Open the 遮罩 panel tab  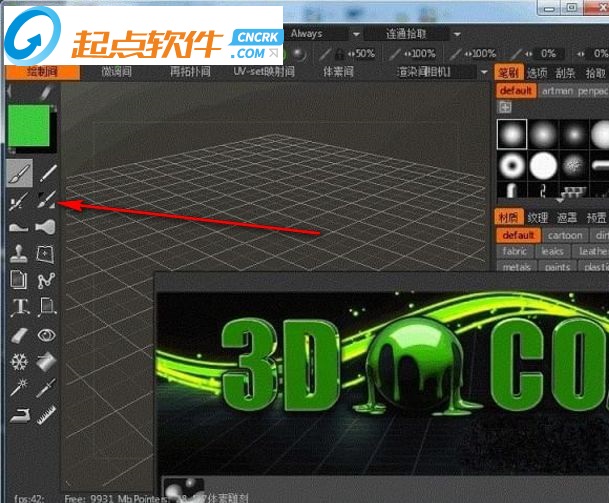click(567, 218)
